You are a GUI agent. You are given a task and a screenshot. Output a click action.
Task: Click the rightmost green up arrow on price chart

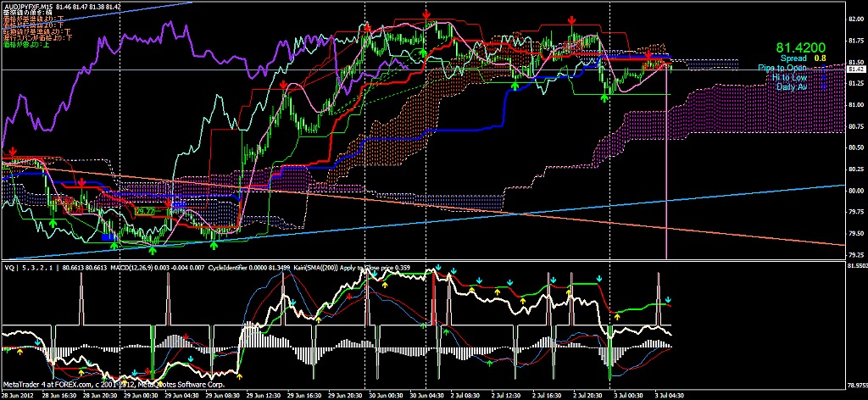point(604,97)
